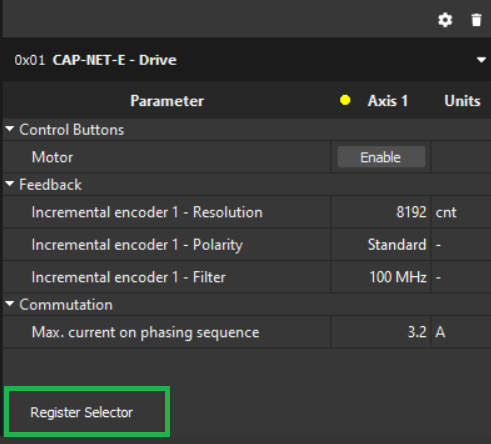Click the Axis 1 column header

coord(388,101)
